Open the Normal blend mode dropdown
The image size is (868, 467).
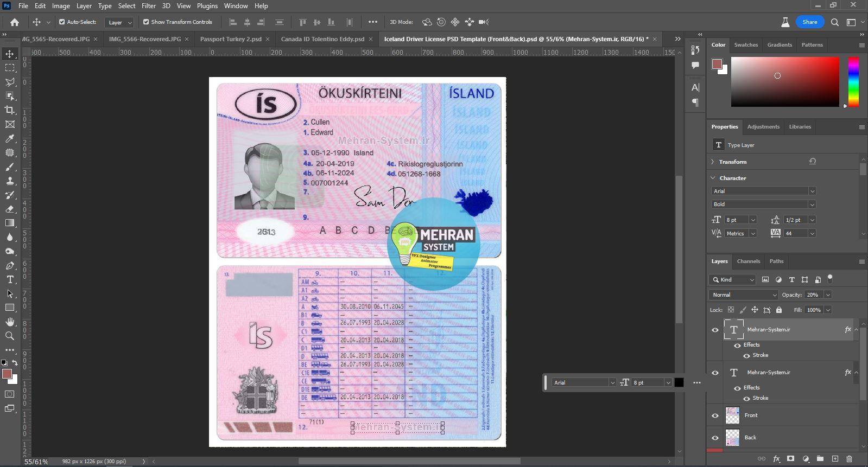pos(743,295)
